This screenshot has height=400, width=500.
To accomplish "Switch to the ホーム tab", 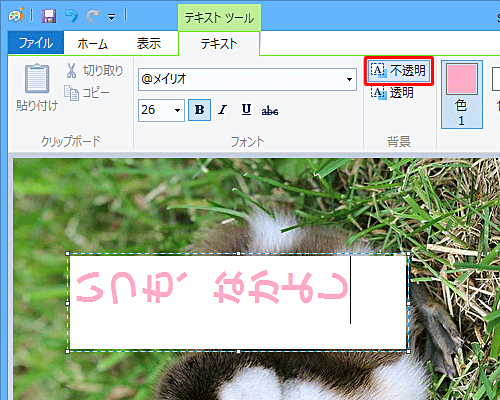I will (x=92, y=43).
